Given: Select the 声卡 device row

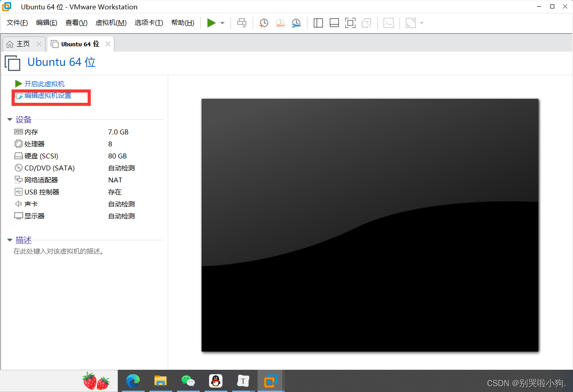Looking at the screenshot, I should click(x=88, y=204).
